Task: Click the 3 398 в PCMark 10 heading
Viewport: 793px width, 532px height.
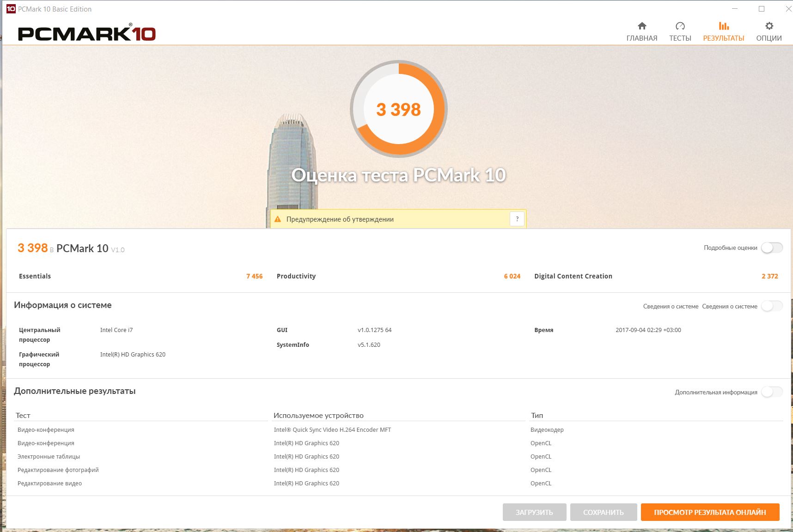Action: [71, 248]
